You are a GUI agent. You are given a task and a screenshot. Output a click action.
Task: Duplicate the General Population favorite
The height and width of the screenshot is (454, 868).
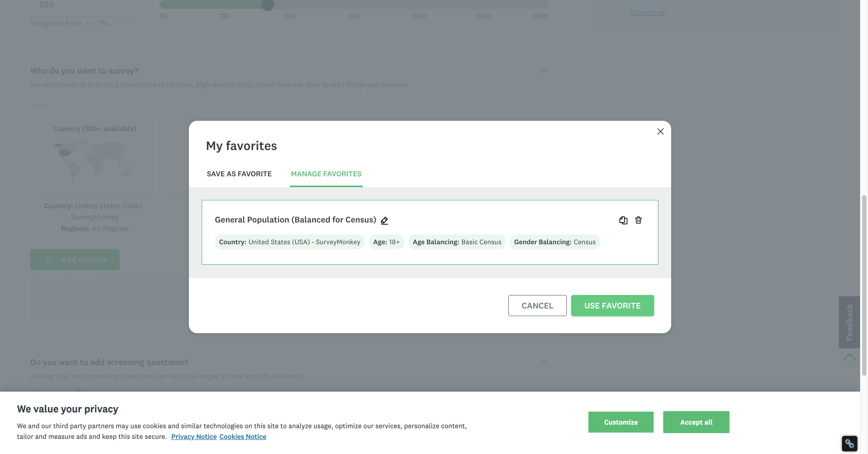click(623, 220)
